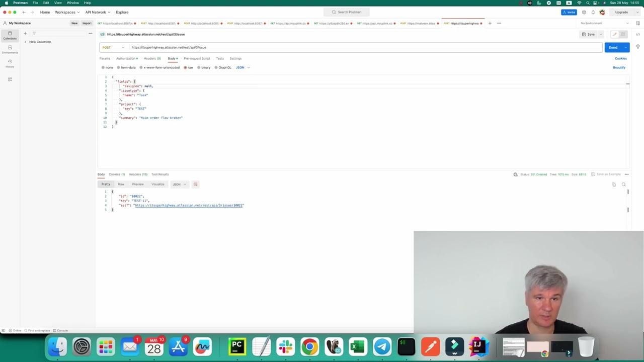Open the File menu

coord(35,3)
